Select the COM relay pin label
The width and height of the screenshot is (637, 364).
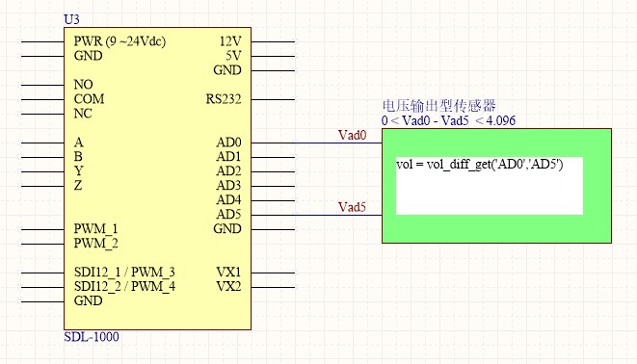89,99
